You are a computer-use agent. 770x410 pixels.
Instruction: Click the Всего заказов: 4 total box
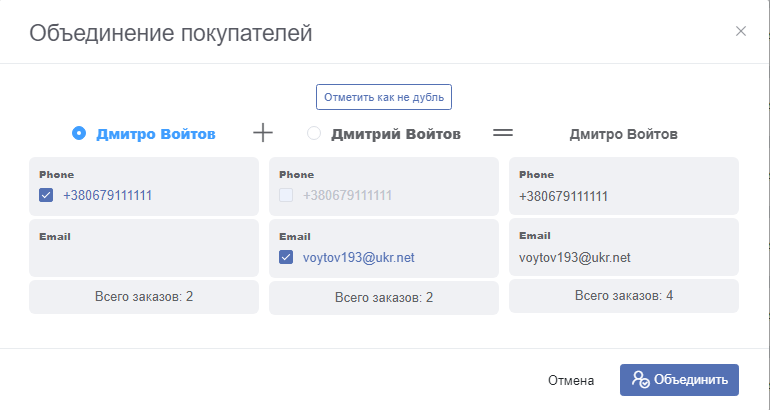(624, 296)
